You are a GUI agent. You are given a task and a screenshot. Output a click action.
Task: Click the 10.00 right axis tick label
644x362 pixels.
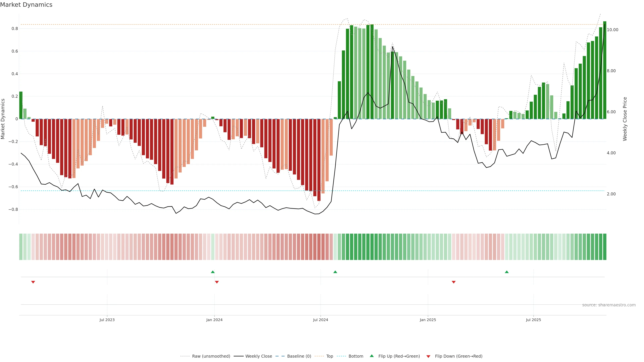612,30
